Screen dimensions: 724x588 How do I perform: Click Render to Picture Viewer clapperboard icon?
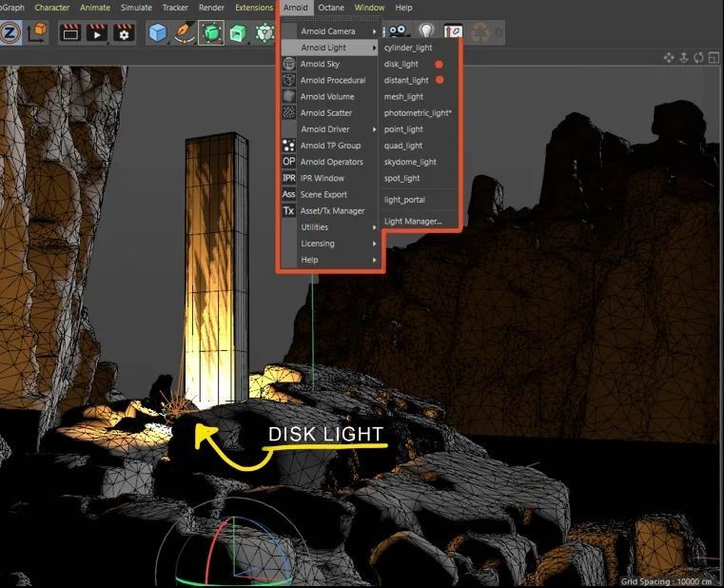[x=97, y=32]
